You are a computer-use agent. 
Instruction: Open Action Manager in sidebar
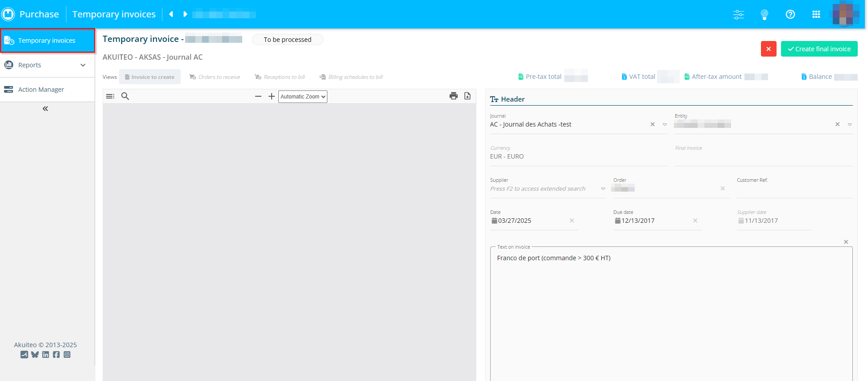(x=41, y=90)
